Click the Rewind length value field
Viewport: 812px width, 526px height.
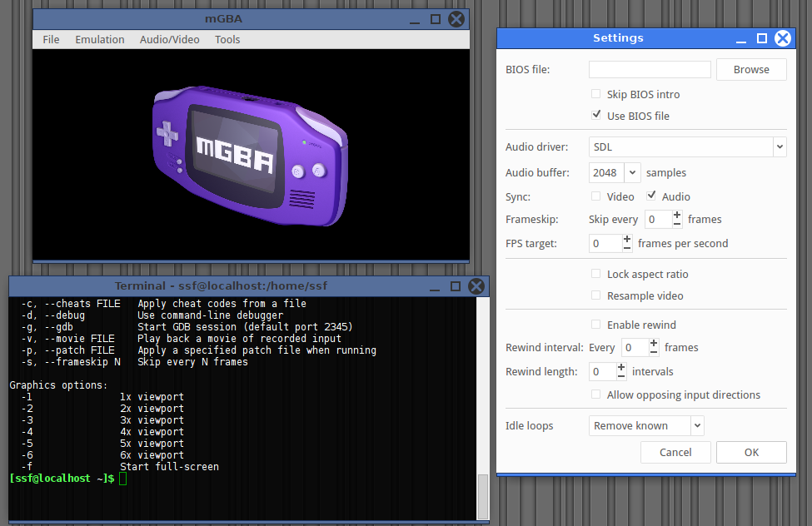pos(602,372)
